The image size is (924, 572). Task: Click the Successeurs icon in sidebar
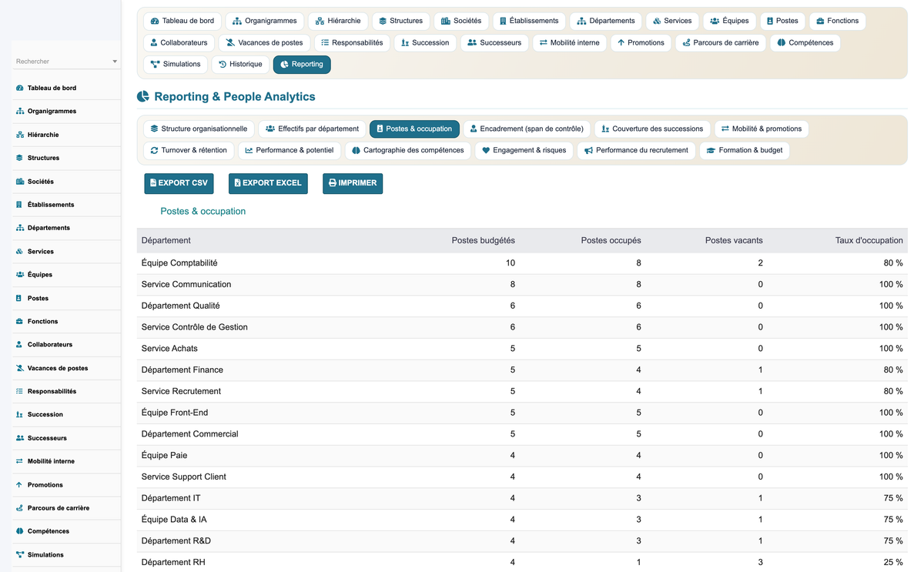(19, 438)
